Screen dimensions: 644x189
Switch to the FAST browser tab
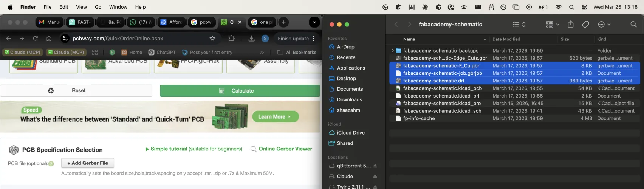pos(80,22)
